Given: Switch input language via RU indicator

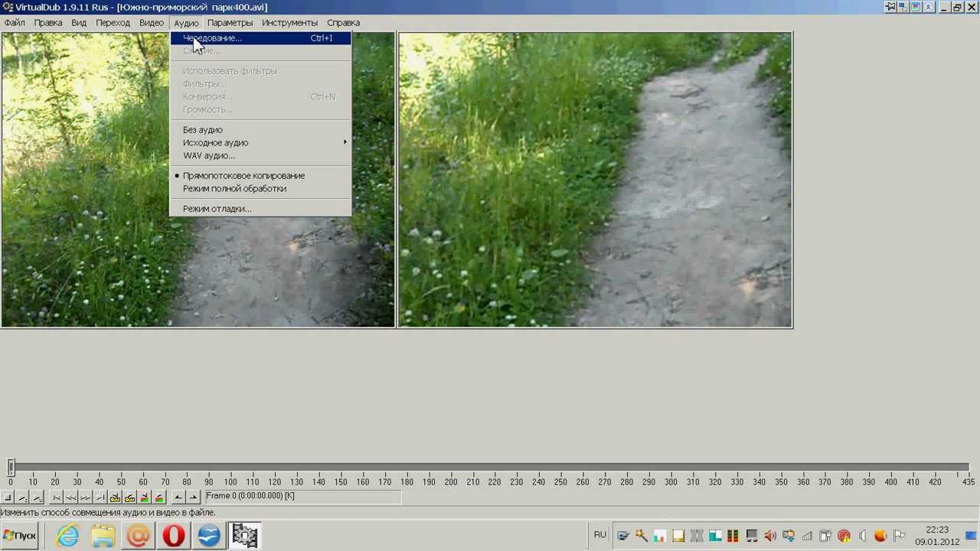Looking at the screenshot, I should 599,535.
